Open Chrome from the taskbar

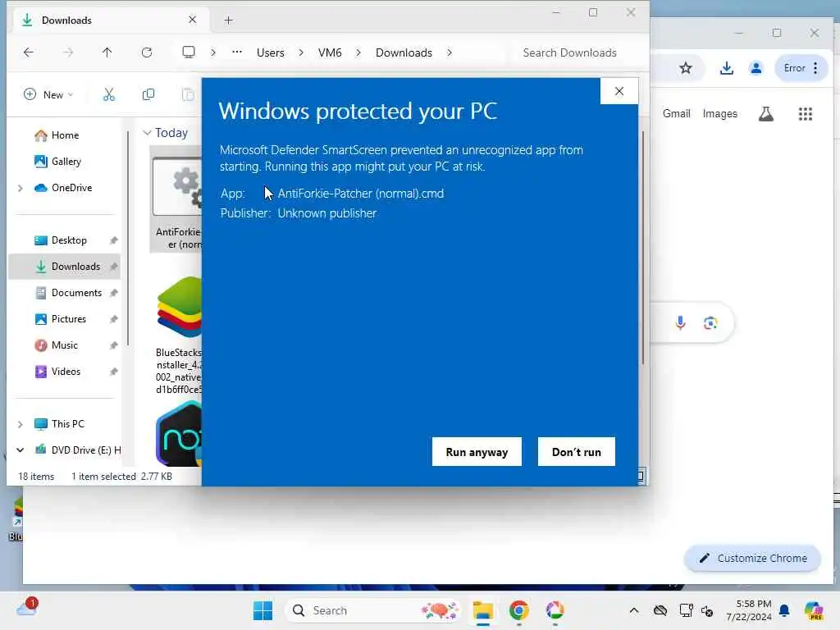(x=518, y=610)
